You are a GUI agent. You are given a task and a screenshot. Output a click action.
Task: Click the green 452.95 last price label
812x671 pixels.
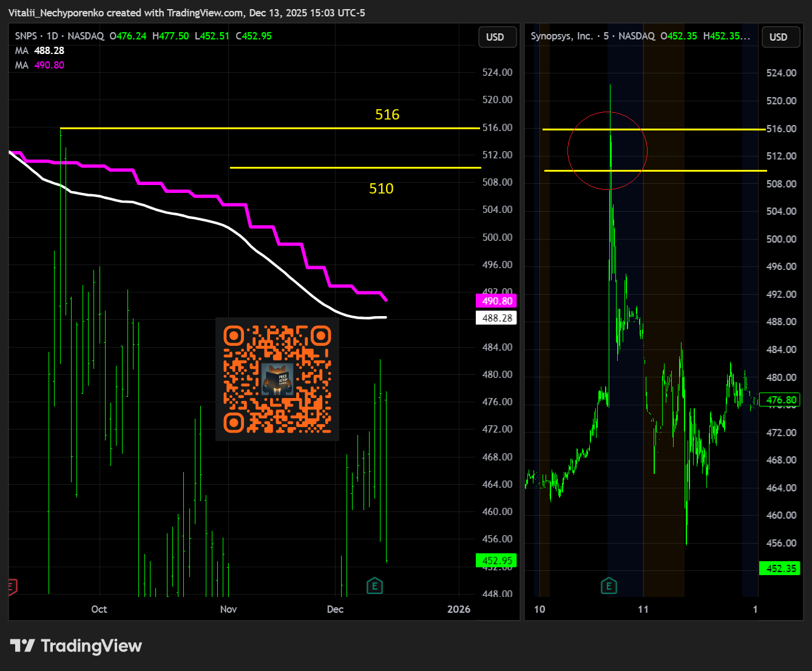pyautogui.click(x=497, y=561)
